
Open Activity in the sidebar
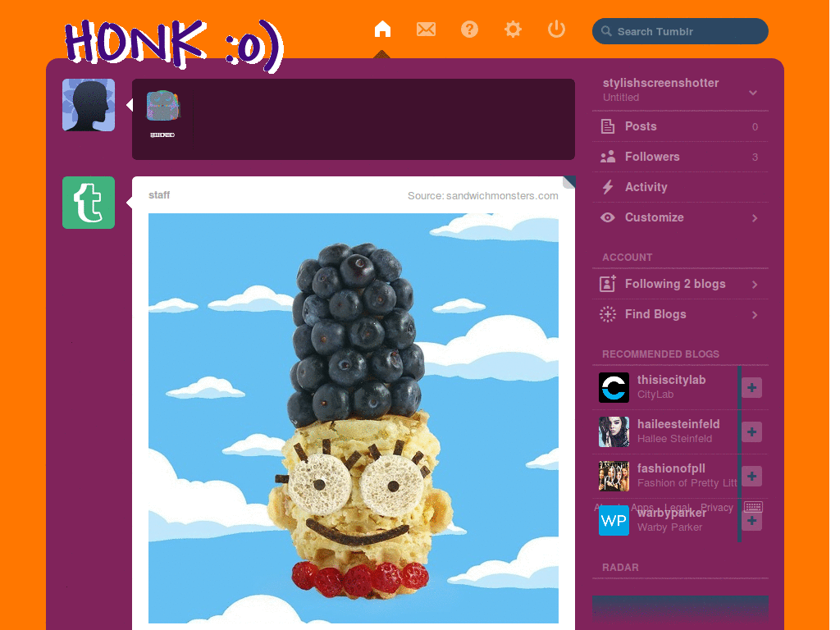click(680, 187)
